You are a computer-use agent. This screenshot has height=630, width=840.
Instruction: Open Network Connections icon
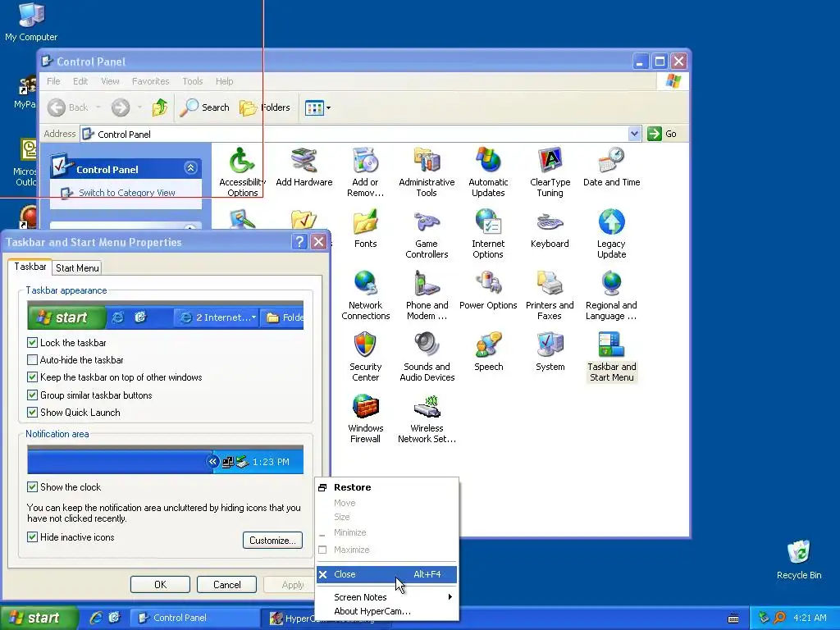tap(365, 295)
